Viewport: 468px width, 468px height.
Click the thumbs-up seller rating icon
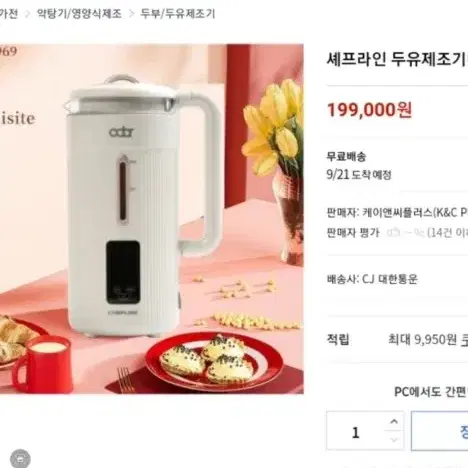click(x=393, y=232)
